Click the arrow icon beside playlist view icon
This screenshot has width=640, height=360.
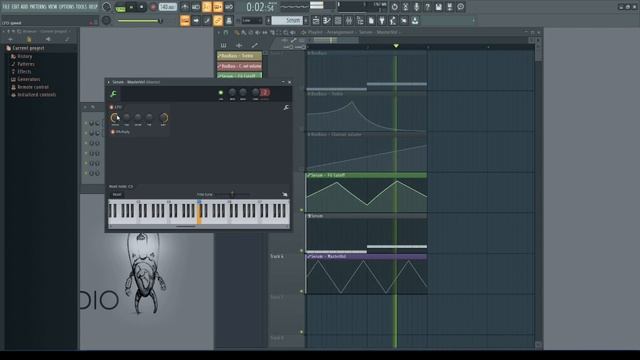click(x=196, y=20)
